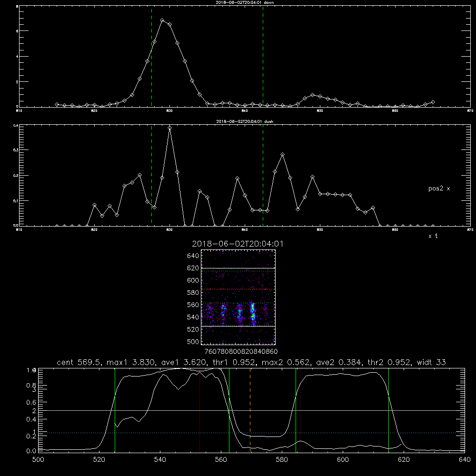This screenshot has width=476, height=476.
Task: Click the dusk plot title '2018-06-02T20:04:01 dusk'
Action: coord(245,121)
